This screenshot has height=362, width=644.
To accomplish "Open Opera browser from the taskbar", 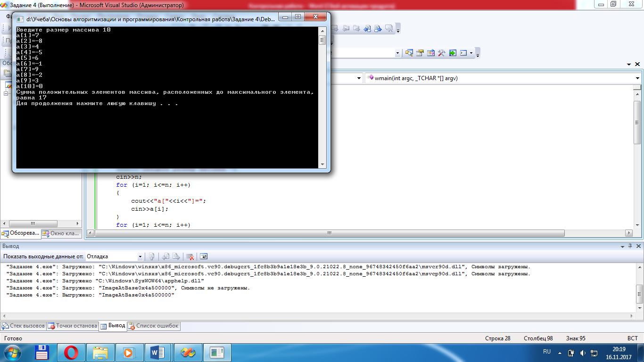I will [71, 352].
